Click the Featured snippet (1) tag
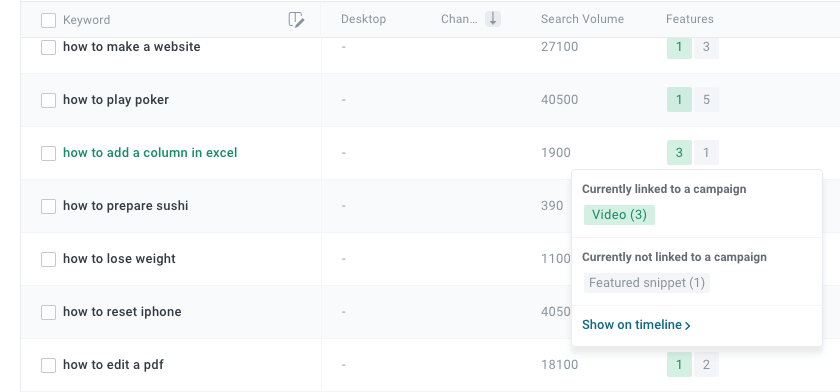Screen dimensions: 840x392 tap(647, 283)
